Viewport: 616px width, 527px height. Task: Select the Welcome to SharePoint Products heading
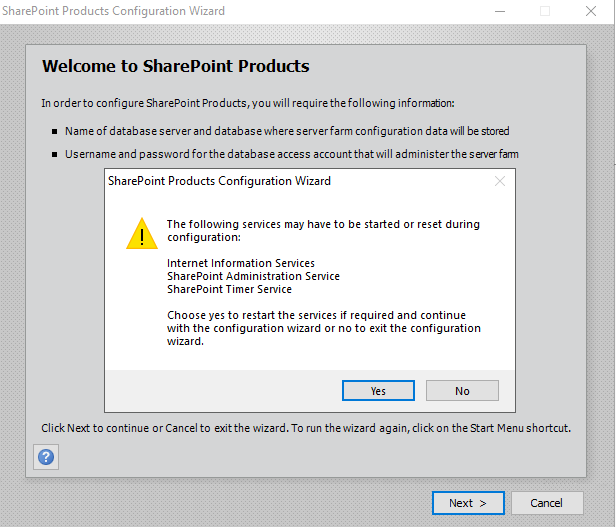pos(175,67)
